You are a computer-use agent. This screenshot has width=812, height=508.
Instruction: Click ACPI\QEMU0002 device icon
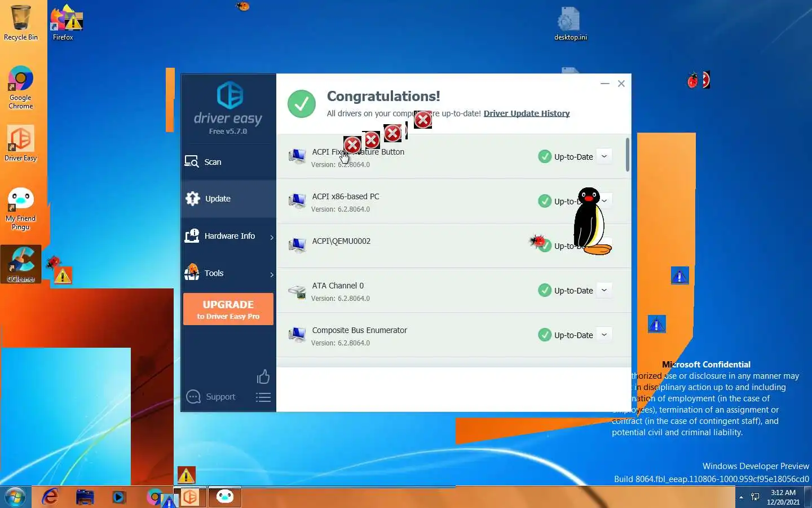[x=297, y=246]
